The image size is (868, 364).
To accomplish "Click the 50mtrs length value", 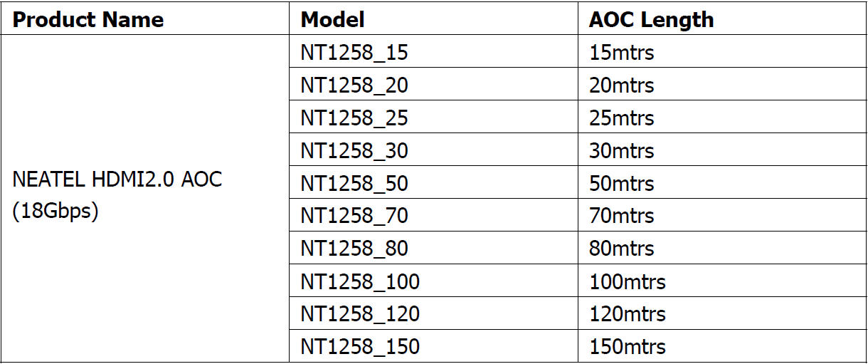I will [621, 184].
